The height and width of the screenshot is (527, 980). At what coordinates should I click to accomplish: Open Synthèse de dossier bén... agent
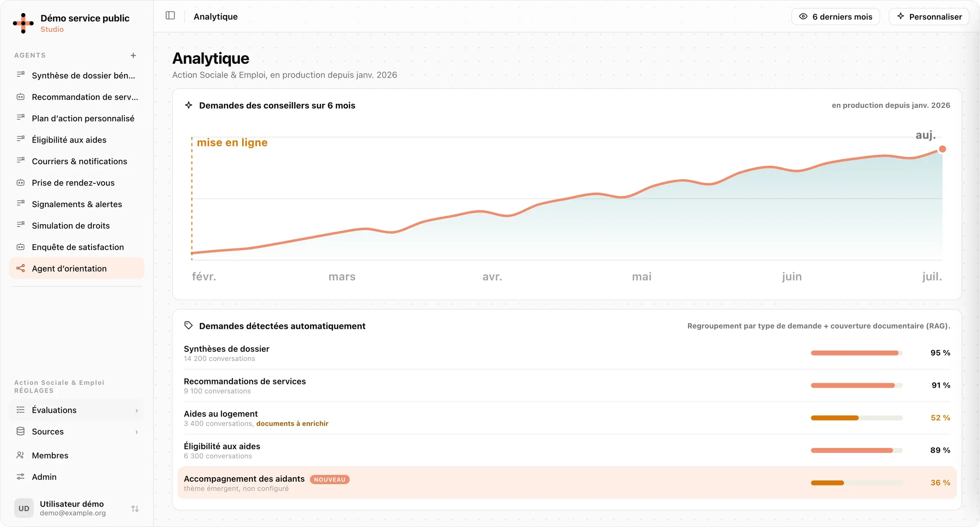pos(77,75)
